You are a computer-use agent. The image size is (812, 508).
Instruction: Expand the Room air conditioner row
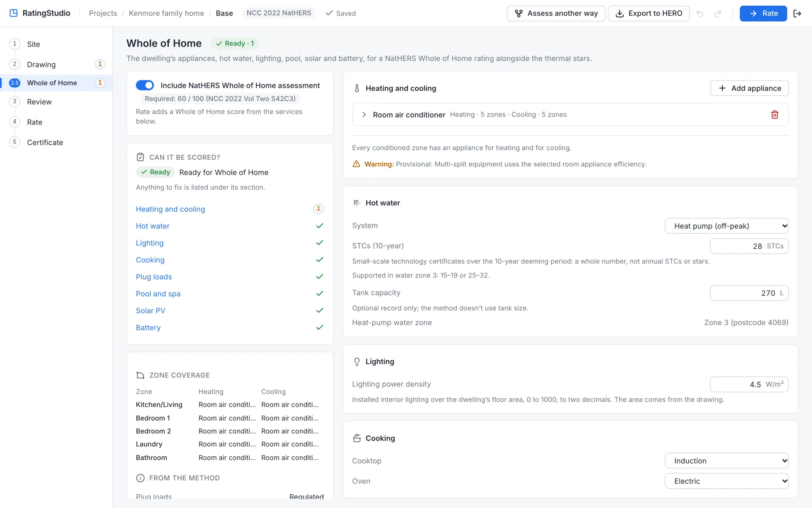tap(364, 115)
